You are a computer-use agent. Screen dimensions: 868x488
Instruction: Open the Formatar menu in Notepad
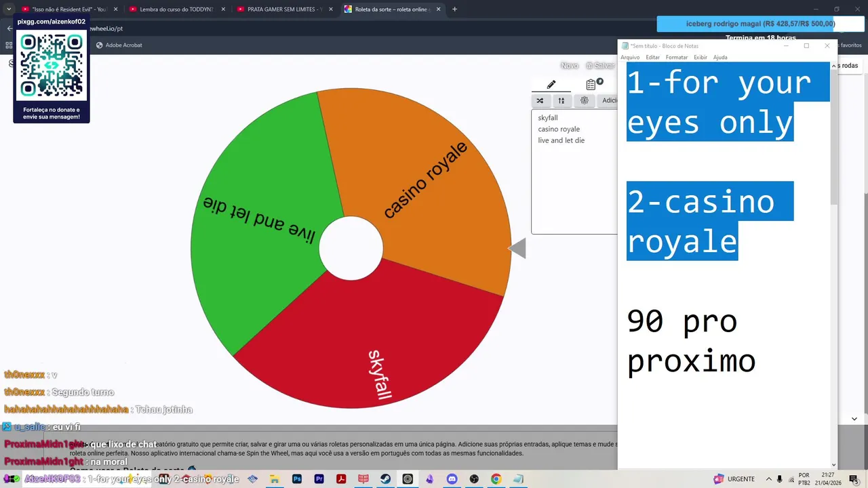click(677, 58)
